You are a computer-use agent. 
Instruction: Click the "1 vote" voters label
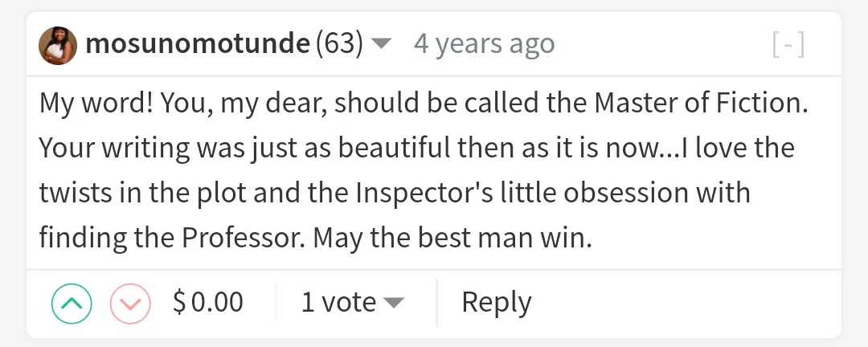click(x=338, y=302)
